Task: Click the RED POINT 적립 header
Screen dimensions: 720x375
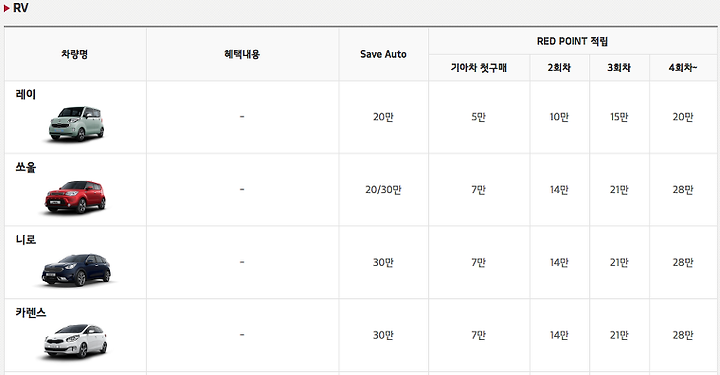Action: pos(572,41)
